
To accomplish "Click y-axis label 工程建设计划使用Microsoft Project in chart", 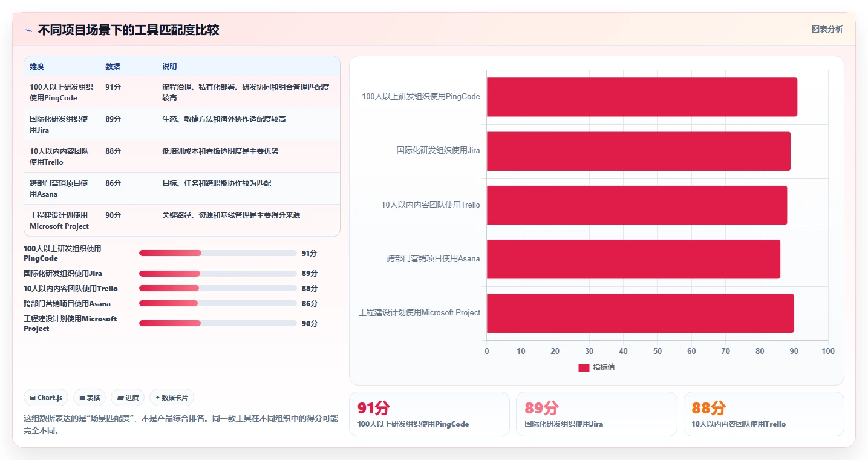I will coord(420,313).
